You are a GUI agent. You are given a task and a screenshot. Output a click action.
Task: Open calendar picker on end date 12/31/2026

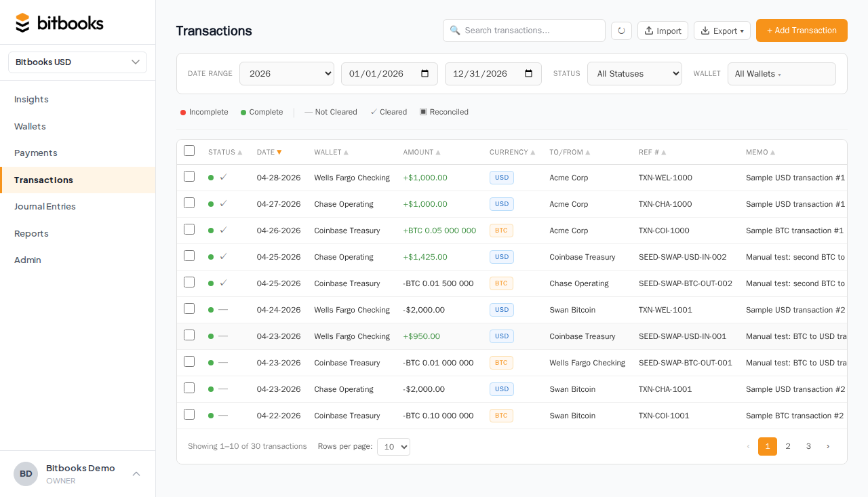coord(529,73)
